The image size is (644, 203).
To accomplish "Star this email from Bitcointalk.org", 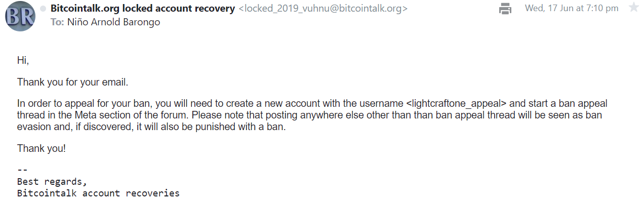I will [x=633, y=8].
